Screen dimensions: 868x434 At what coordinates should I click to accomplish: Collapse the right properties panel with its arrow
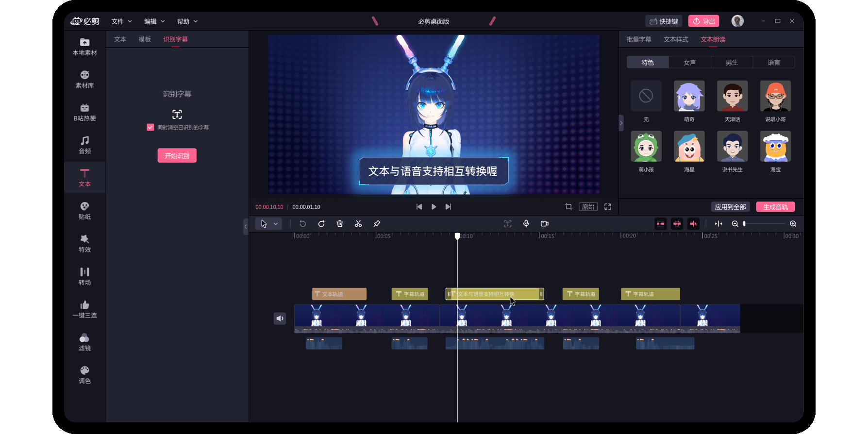[x=621, y=123]
